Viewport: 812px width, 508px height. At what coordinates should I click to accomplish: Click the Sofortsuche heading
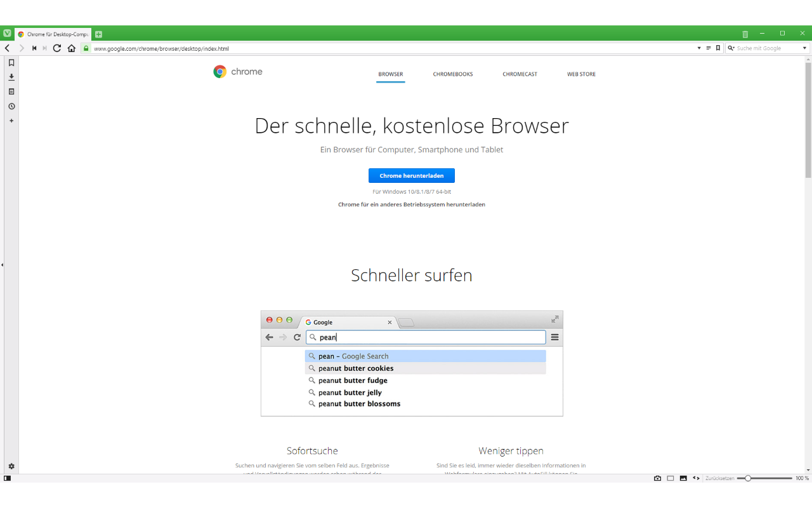(312, 451)
